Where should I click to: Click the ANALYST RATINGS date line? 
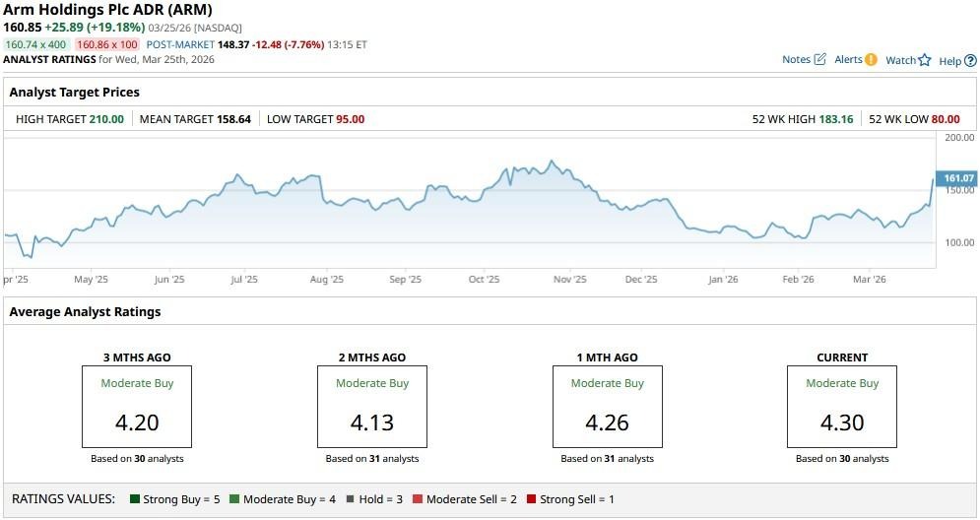pos(108,59)
